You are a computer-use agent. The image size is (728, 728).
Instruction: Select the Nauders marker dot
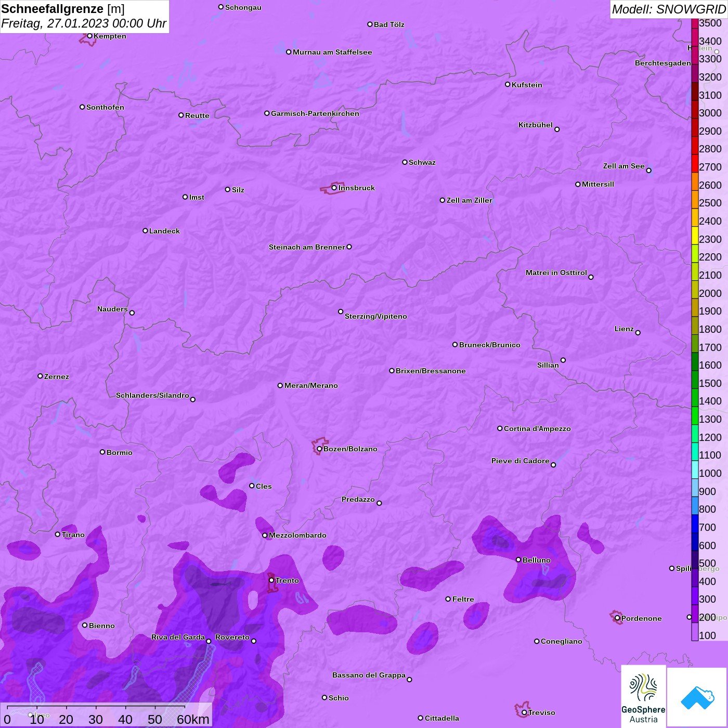[132, 313]
